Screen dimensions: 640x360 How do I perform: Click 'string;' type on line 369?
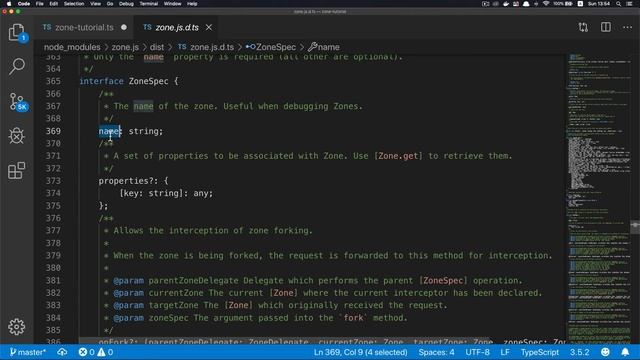[x=146, y=131]
